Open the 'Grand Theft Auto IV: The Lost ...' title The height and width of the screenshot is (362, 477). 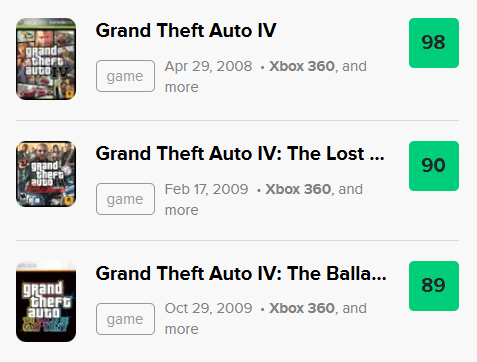click(x=240, y=154)
